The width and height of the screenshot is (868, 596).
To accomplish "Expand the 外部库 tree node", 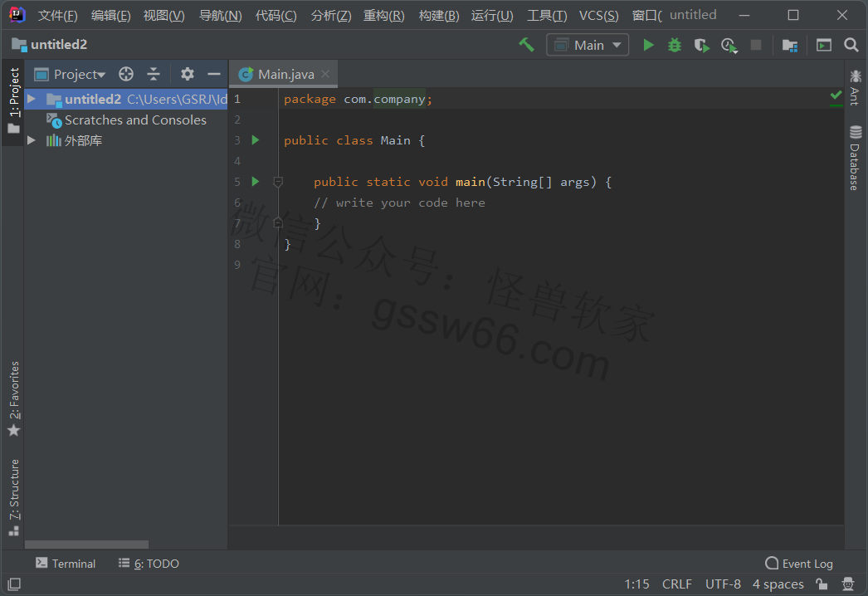I will [32, 140].
